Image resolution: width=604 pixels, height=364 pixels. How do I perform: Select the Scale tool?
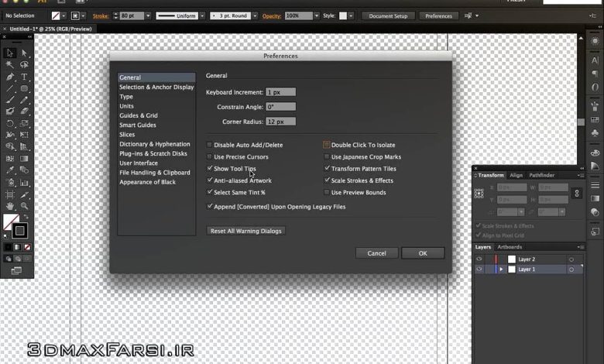click(24, 123)
